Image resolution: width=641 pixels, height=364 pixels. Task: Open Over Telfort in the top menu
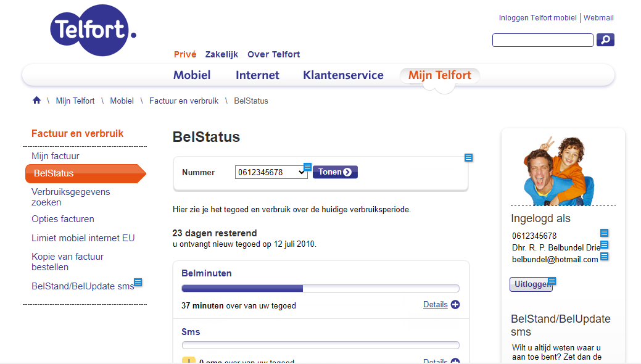[273, 54]
